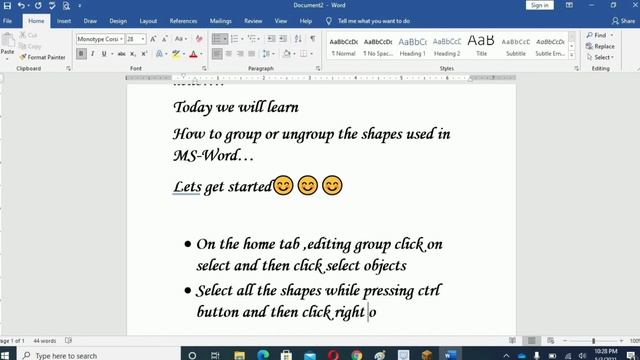Sort paragraph text icon

tap(298, 39)
